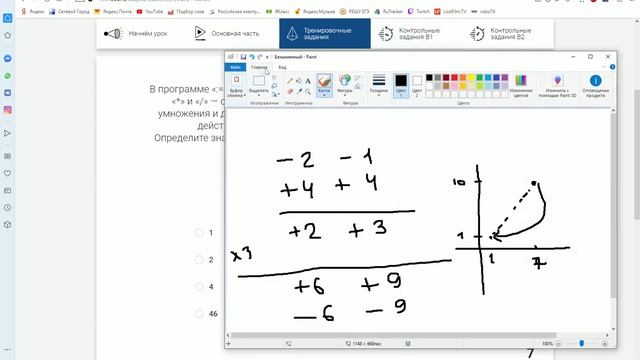Click the Paint vertical scrollbar
640x360 pixels.
(613, 206)
